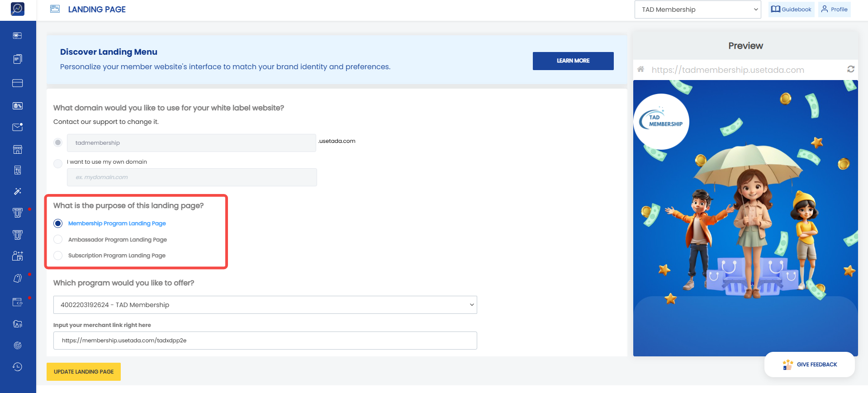The height and width of the screenshot is (393, 868).
Task: Choose Ambassador Program Landing Page option
Action: tap(58, 239)
